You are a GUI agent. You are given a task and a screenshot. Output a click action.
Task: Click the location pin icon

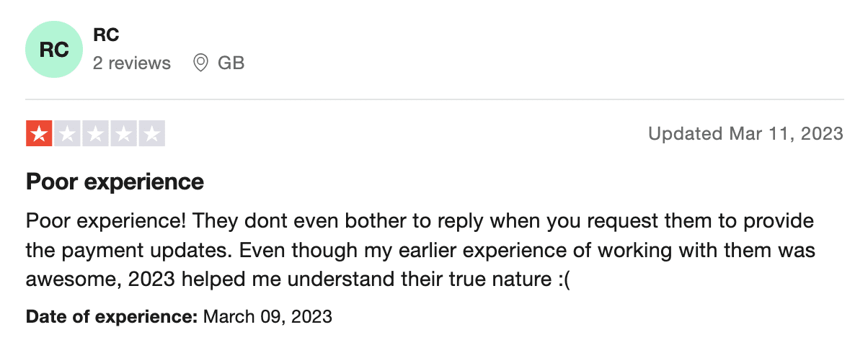click(x=201, y=63)
